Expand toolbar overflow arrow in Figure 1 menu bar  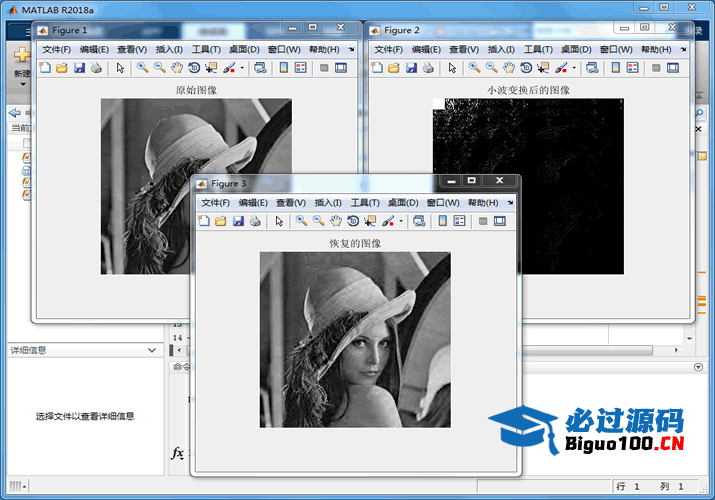pos(351,49)
